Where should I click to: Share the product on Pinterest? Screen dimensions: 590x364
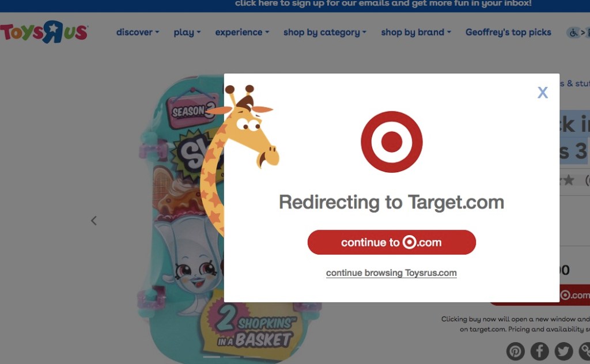coord(515,351)
